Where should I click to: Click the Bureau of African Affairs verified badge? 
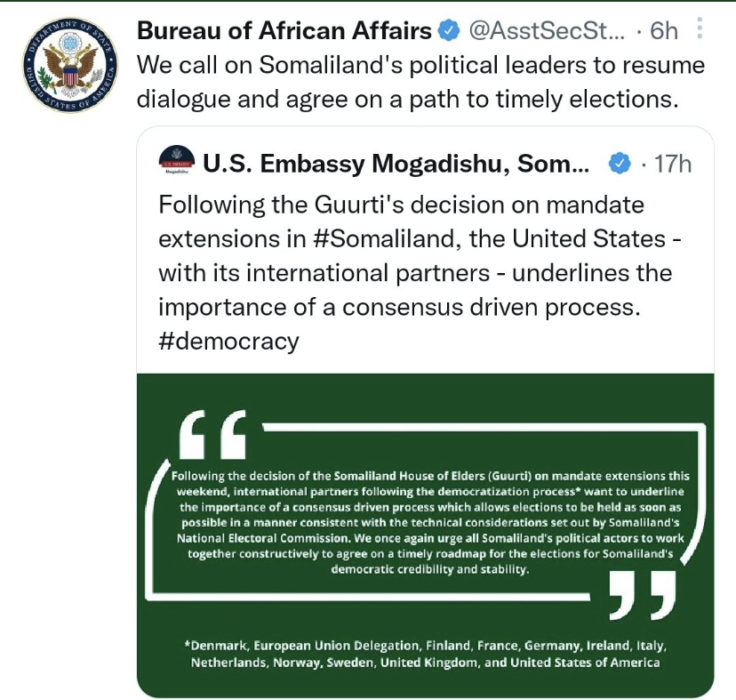tap(448, 31)
